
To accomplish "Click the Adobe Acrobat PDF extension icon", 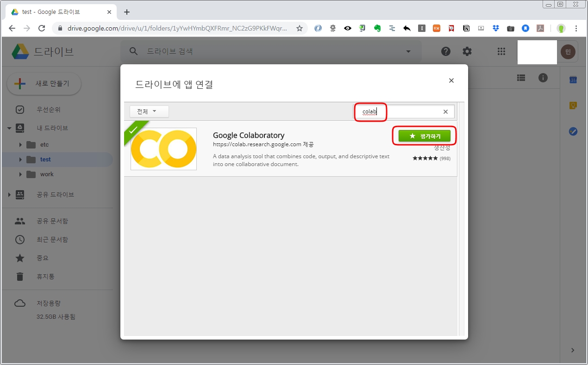I will click(540, 28).
